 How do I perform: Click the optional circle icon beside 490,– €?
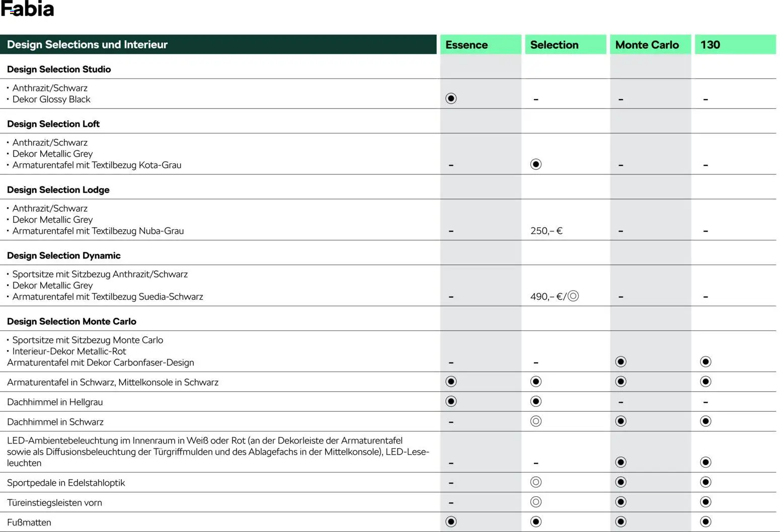coord(573,296)
